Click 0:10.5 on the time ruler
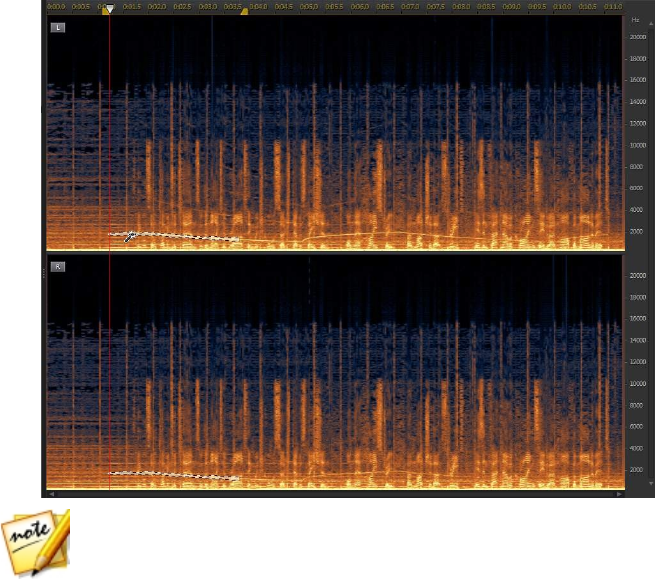 587,7
